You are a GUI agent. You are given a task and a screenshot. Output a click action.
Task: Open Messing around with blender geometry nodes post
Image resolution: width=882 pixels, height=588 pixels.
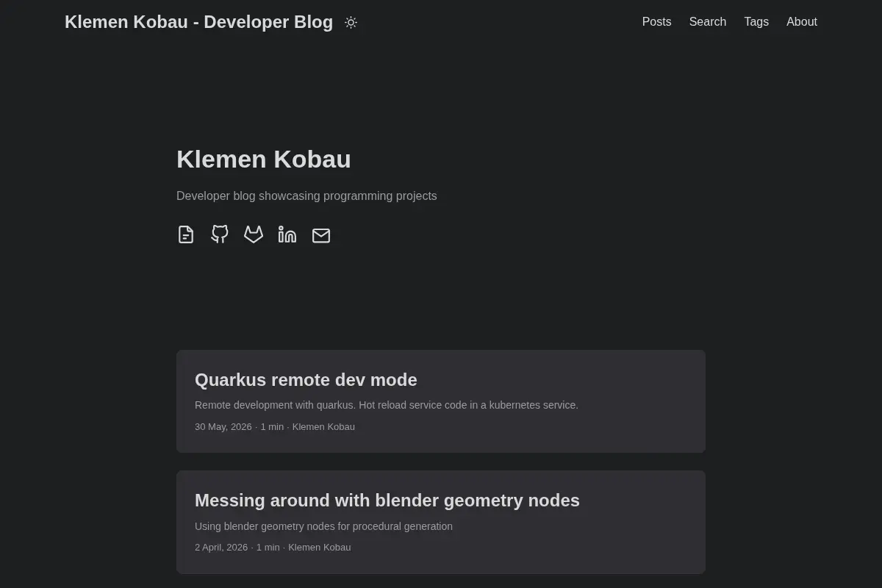coord(441,522)
